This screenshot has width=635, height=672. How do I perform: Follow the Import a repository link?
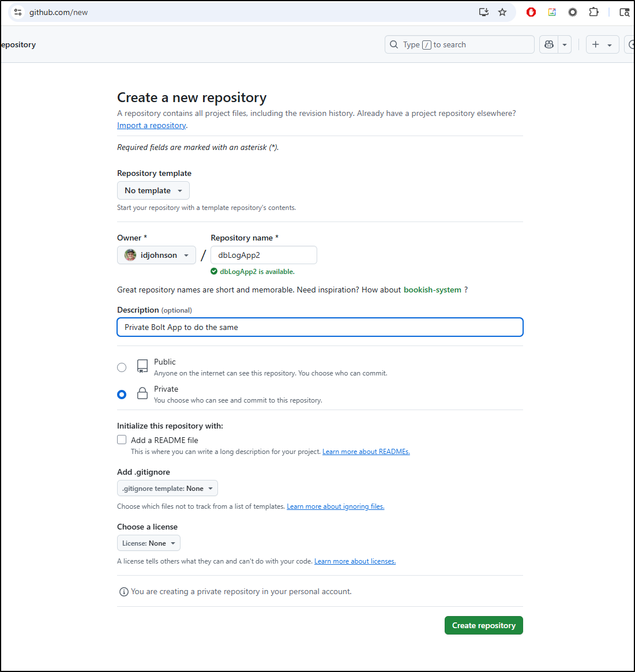pyautogui.click(x=151, y=125)
